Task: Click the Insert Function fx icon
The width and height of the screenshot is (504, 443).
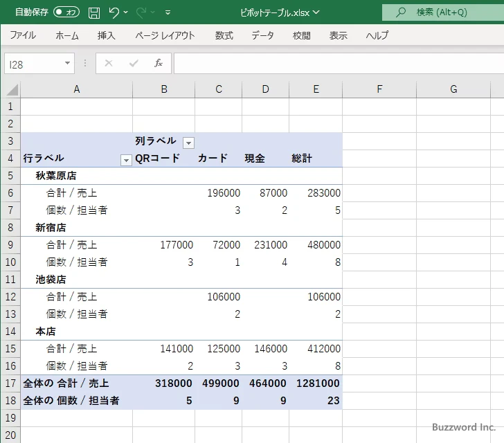Action: pyautogui.click(x=158, y=63)
